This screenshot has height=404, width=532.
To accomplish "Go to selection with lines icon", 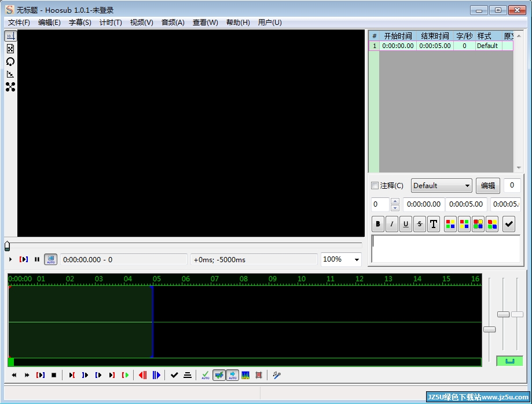I will 188,375.
